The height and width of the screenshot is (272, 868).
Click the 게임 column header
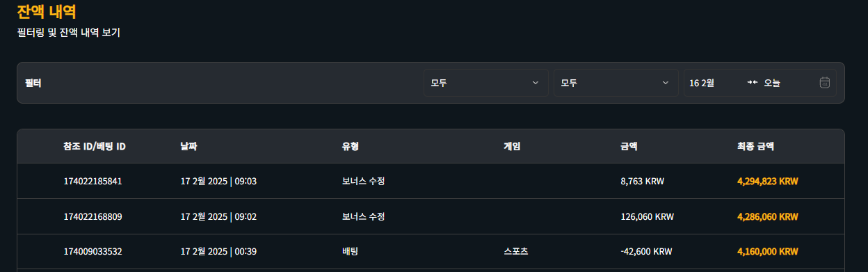[512, 146]
